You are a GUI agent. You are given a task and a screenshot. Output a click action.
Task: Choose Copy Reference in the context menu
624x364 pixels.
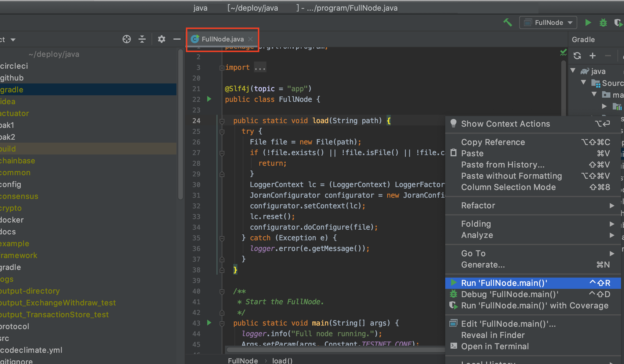(x=493, y=142)
